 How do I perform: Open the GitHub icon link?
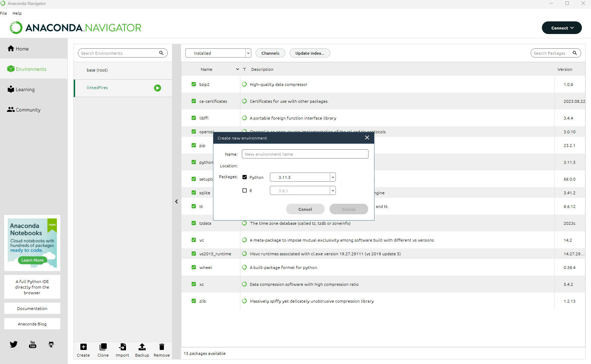tap(51, 344)
